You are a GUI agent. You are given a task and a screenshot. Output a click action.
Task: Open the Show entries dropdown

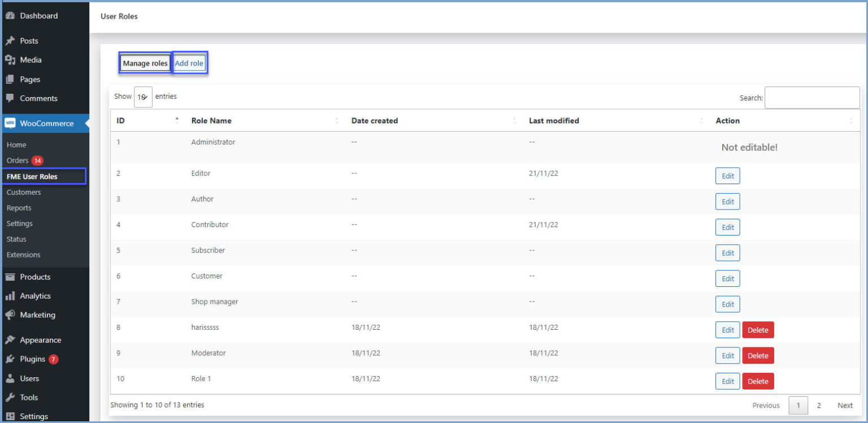tap(143, 96)
